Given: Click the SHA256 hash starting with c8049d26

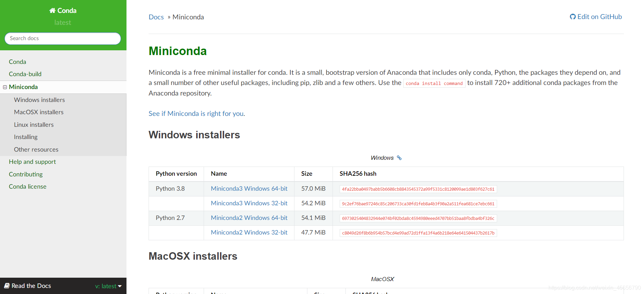Looking at the screenshot, I should tap(418, 233).
